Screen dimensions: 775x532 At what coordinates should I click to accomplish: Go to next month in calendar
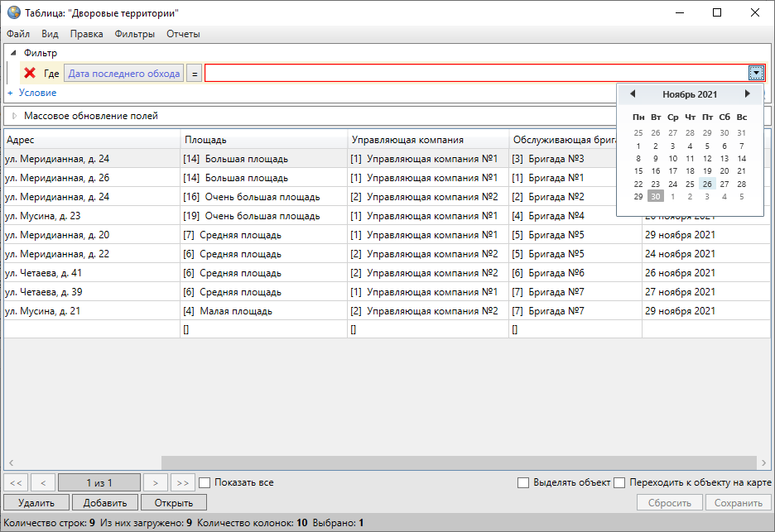pos(748,94)
